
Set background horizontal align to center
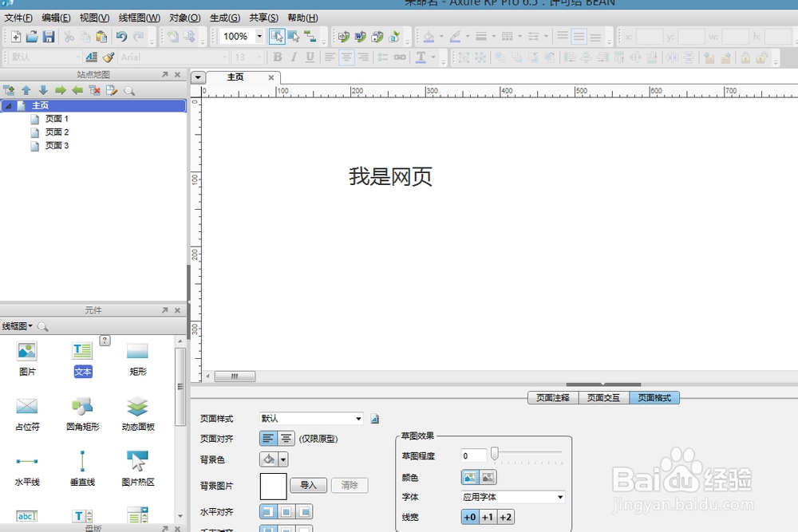(x=286, y=511)
